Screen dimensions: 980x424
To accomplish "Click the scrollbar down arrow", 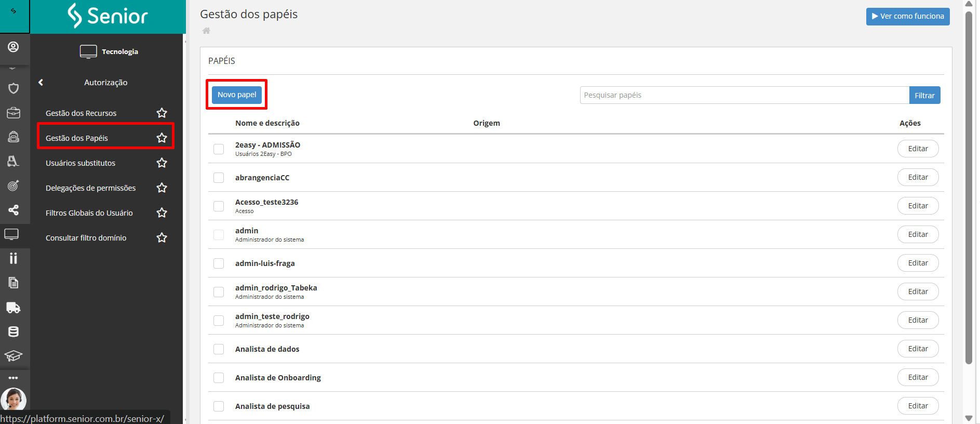I will 969,418.
